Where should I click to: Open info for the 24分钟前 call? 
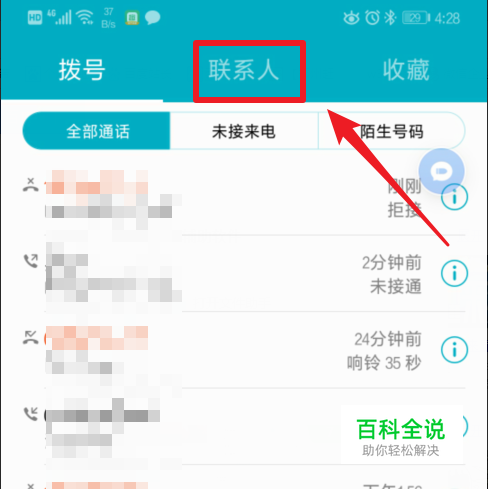tap(454, 350)
